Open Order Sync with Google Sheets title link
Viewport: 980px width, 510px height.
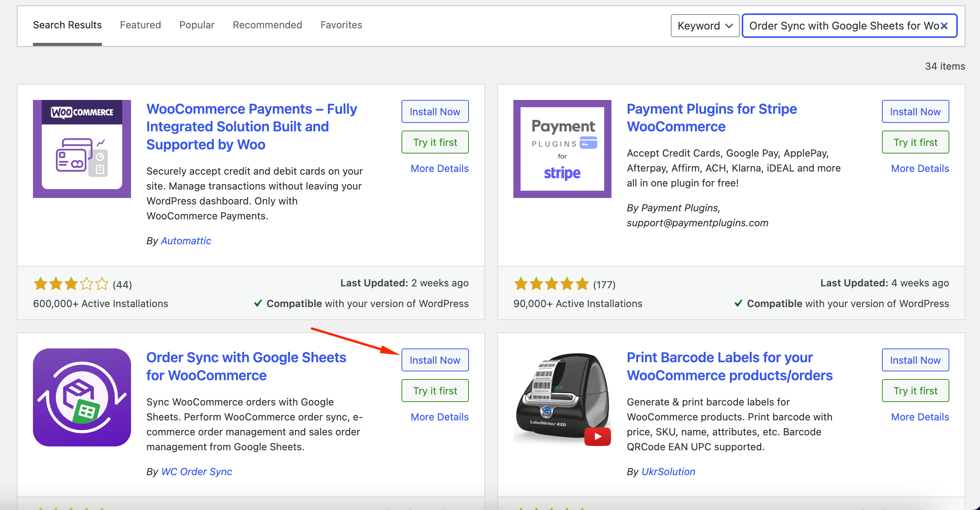click(246, 366)
